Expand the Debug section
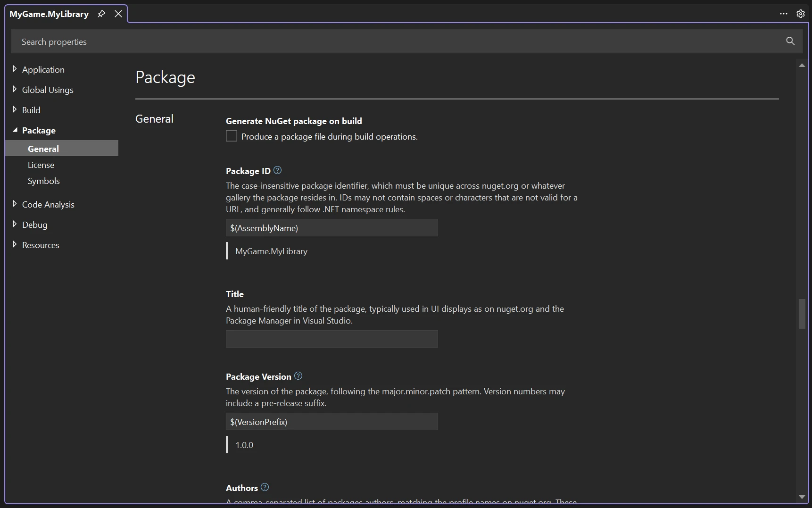This screenshot has height=508, width=812. [x=15, y=224]
